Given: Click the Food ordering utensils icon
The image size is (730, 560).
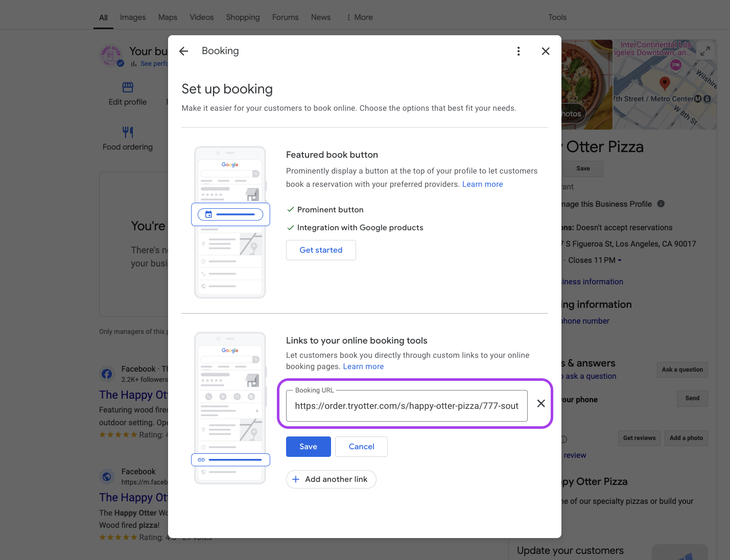Looking at the screenshot, I should [x=128, y=132].
